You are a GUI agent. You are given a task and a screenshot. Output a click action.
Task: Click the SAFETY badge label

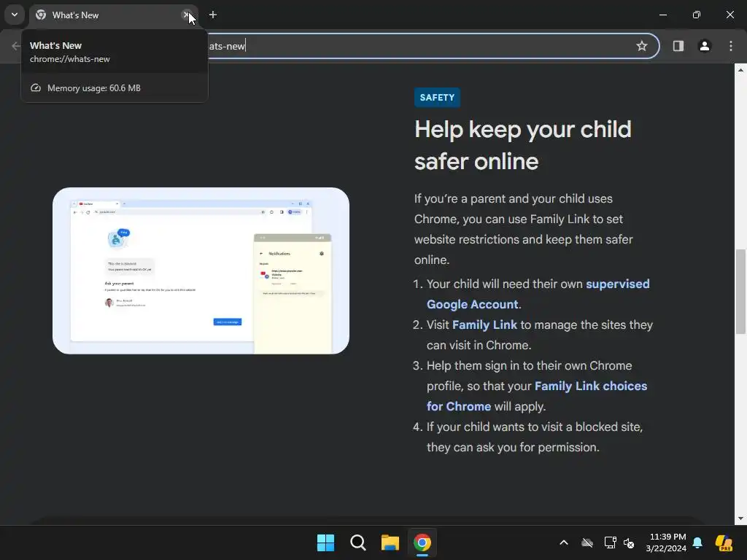point(437,97)
